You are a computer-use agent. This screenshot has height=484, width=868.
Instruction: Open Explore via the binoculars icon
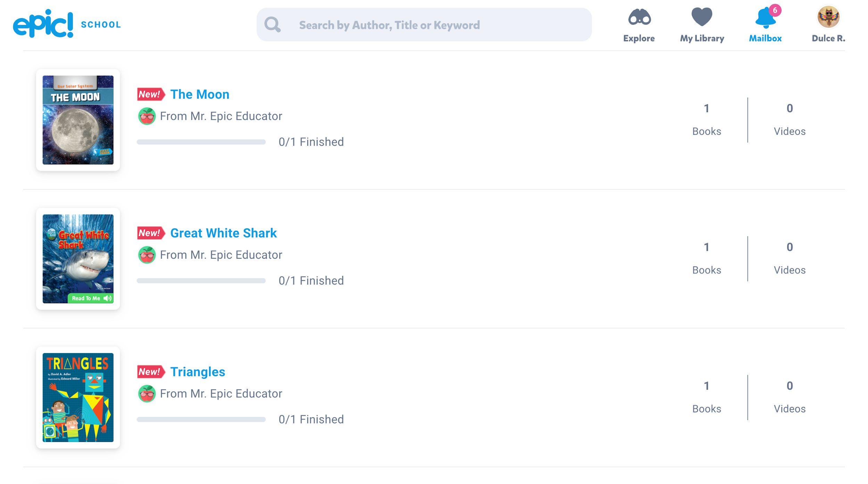pyautogui.click(x=639, y=17)
